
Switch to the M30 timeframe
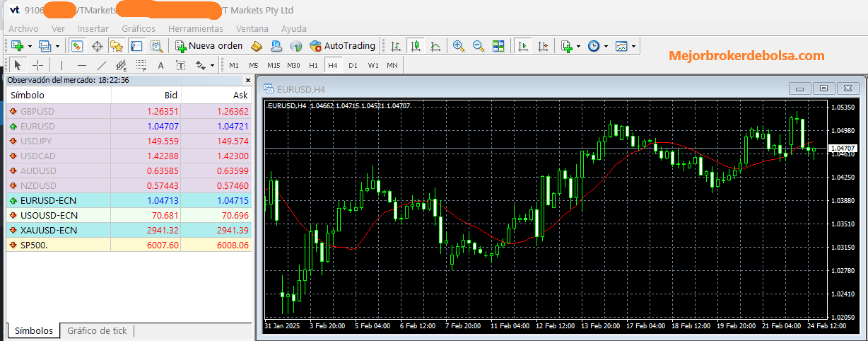(x=293, y=65)
